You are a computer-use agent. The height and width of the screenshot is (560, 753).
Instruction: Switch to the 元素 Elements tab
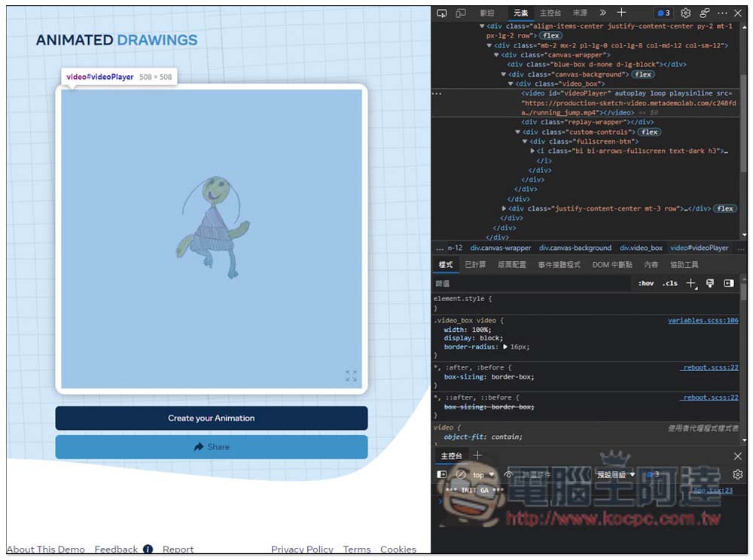coord(520,13)
